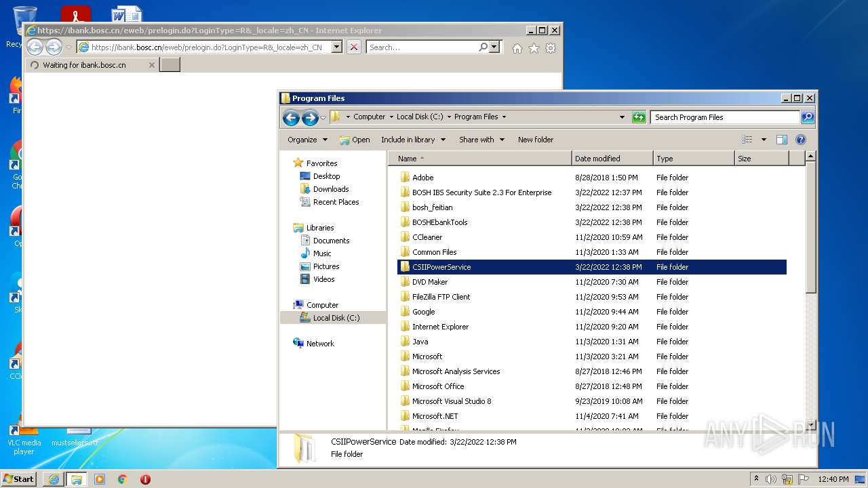Stop page loading with red X
The width and height of the screenshot is (868, 488).
coord(353,47)
